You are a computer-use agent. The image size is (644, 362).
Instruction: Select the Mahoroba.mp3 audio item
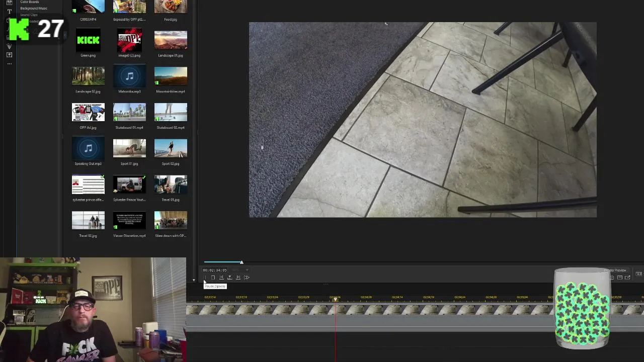click(x=129, y=76)
